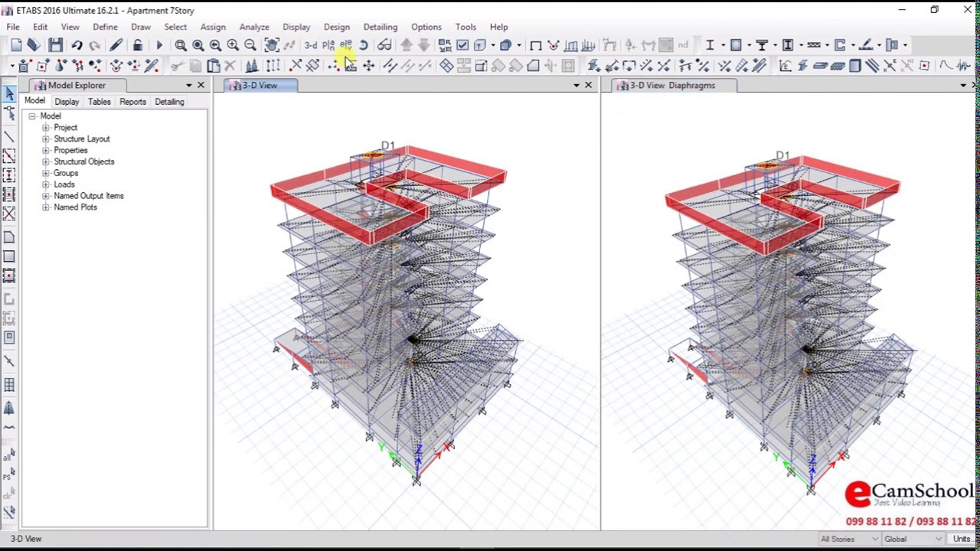Click the steel I-beam design icon
Image resolution: width=980 pixels, height=551 pixels.
tap(710, 45)
